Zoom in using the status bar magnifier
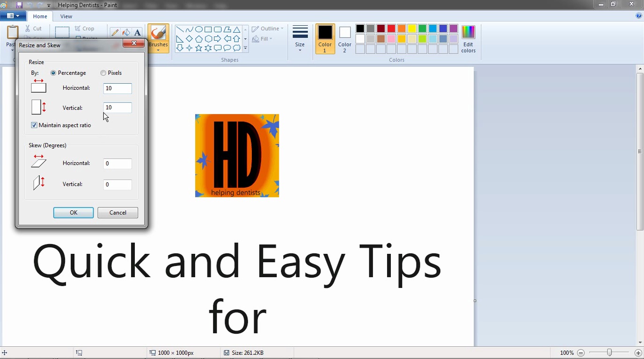 click(x=639, y=353)
